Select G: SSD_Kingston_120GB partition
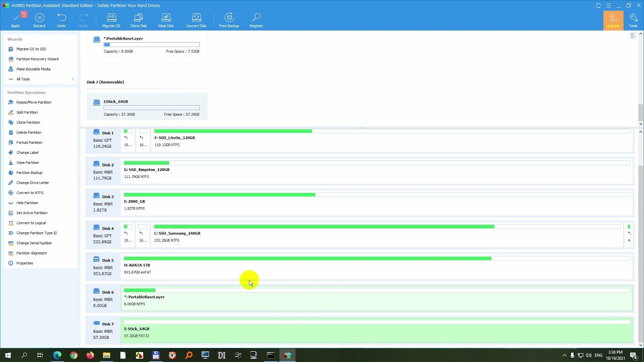 [377, 170]
